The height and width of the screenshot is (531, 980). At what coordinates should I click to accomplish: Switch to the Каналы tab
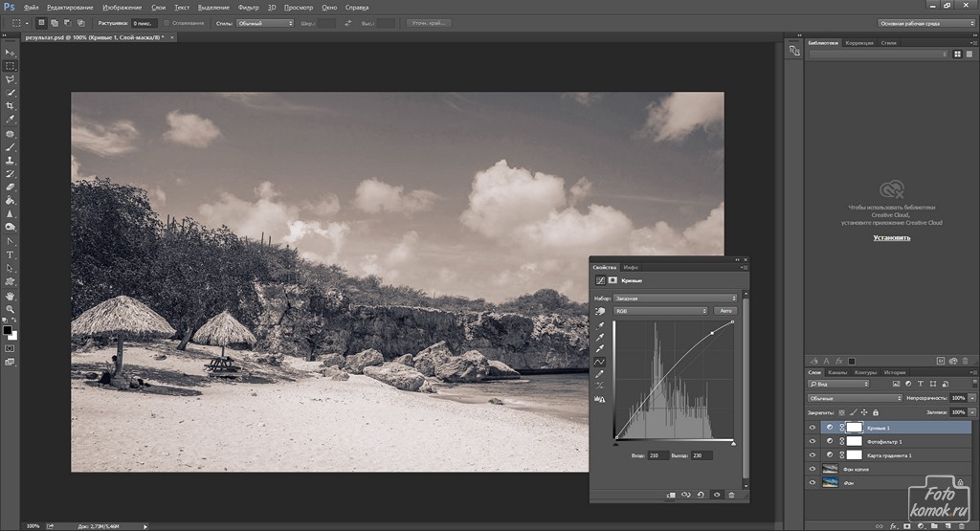pos(836,372)
